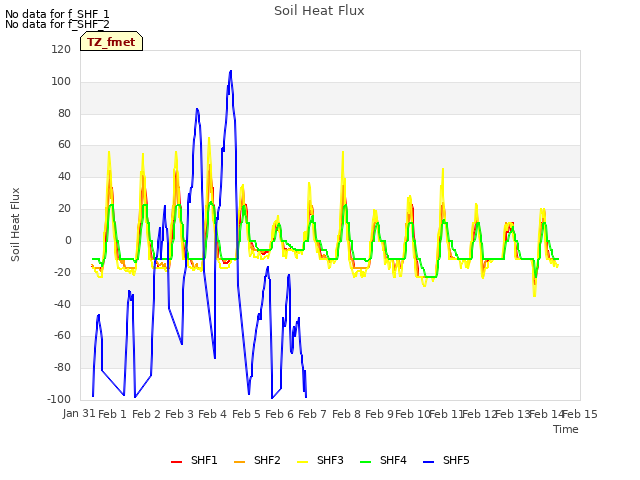Click the TZ_fmet annotation label
This screenshot has width=640, height=480.
tap(111, 42)
